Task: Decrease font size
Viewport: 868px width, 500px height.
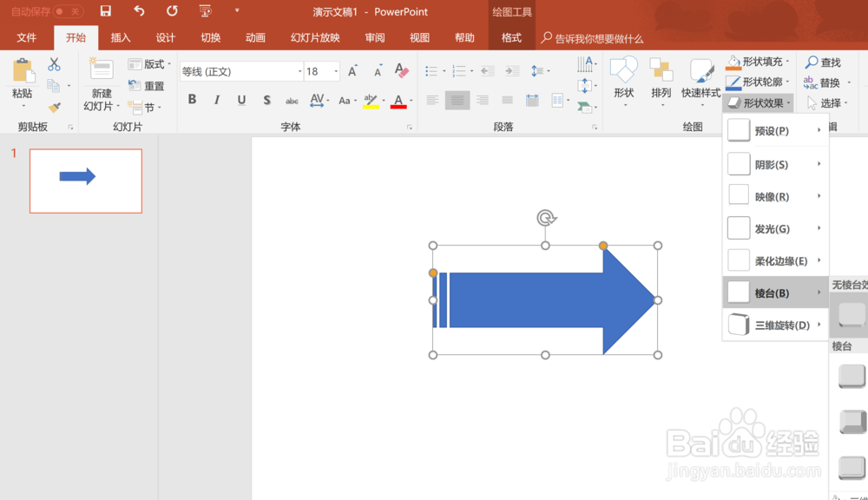Action: pyautogui.click(x=378, y=71)
